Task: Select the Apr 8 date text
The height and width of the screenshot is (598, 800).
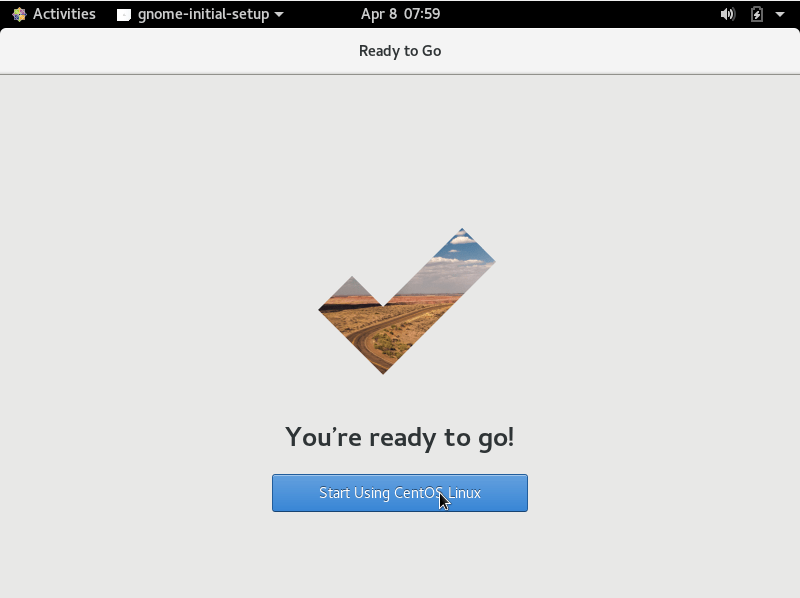Action: tap(379, 14)
